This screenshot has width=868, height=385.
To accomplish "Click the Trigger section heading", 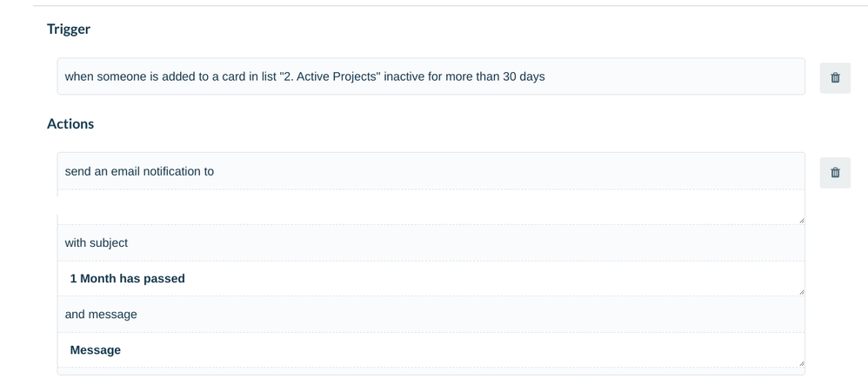I will pos(69,29).
